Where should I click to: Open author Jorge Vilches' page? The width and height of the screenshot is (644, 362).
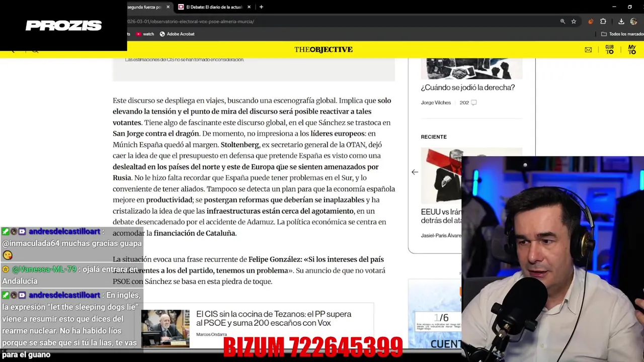pyautogui.click(x=436, y=103)
